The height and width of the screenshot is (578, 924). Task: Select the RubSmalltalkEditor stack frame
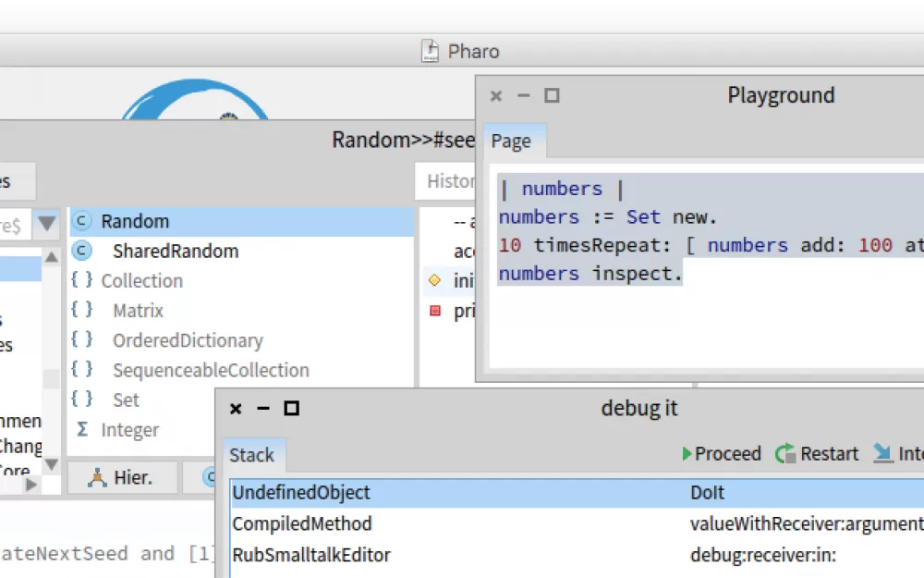point(577,555)
